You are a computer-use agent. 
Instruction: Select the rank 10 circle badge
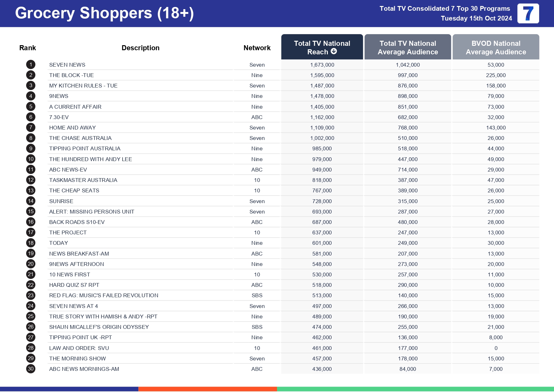point(31,159)
